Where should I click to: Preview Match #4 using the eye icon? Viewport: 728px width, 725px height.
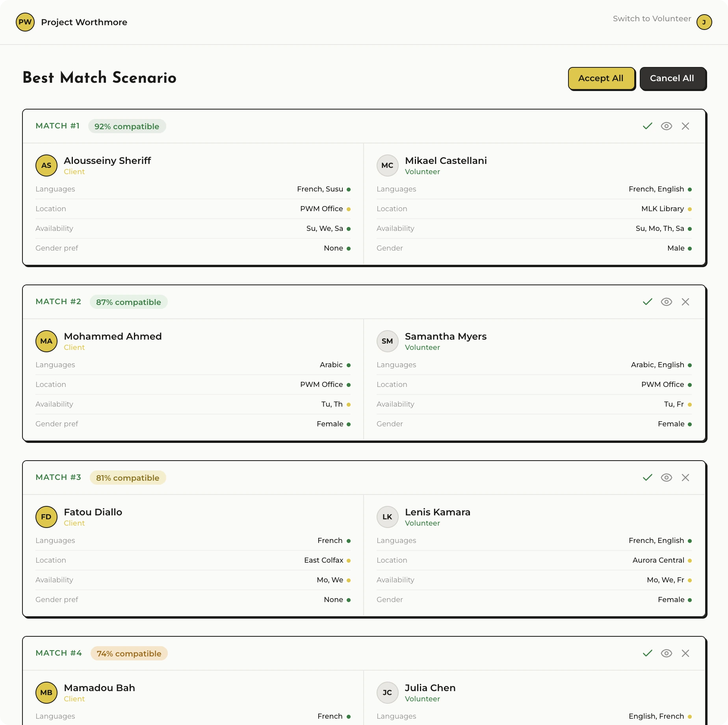tap(666, 653)
